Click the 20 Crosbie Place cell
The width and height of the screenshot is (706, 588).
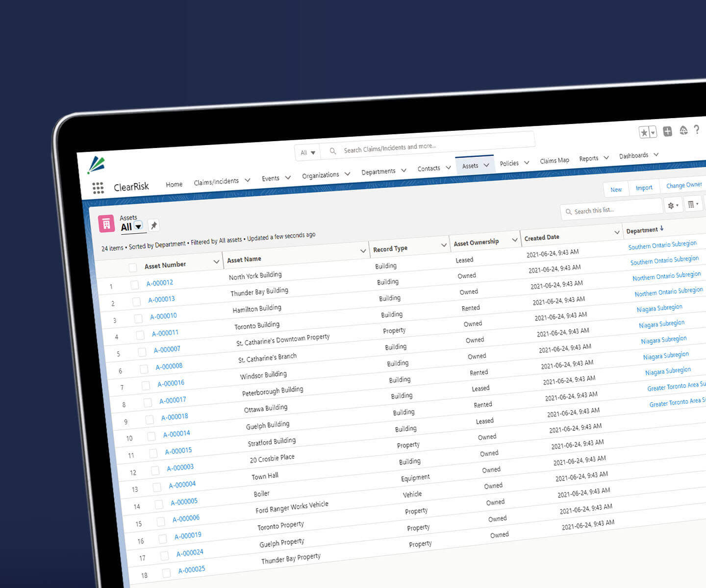[272, 458]
